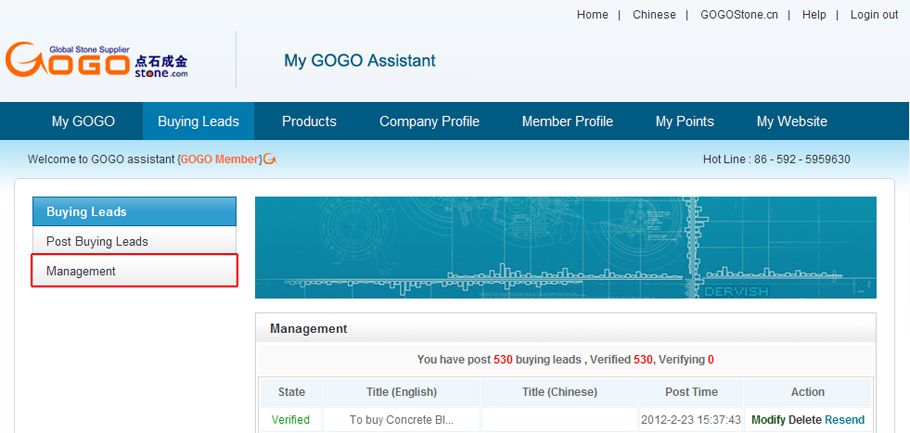Click the blue blueprint banner image
This screenshot has width=910, height=433.
[565, 247]
